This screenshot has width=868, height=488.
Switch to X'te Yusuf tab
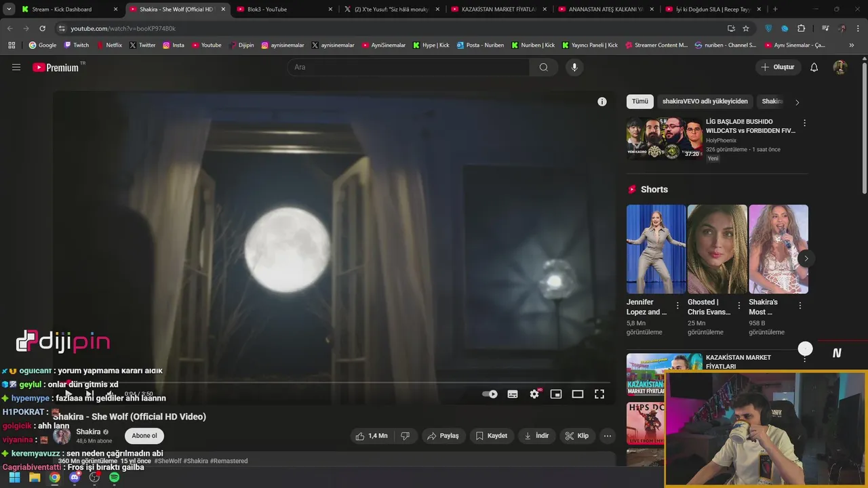(392, 9)
